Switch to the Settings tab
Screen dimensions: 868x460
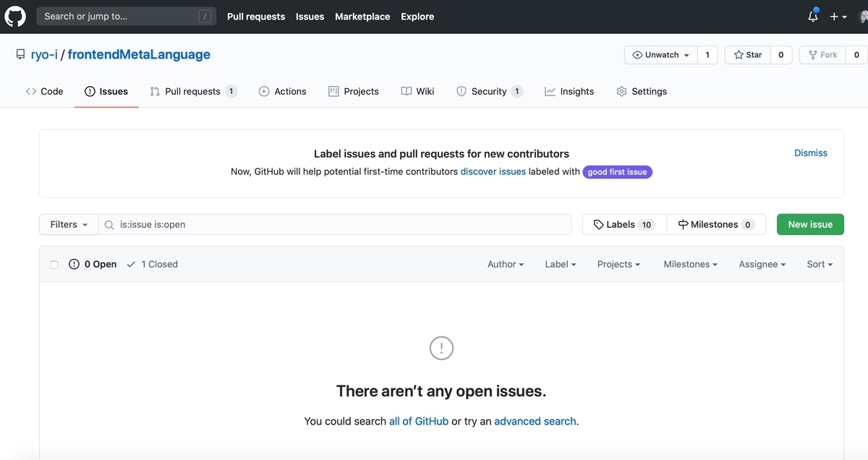[641, 91]
